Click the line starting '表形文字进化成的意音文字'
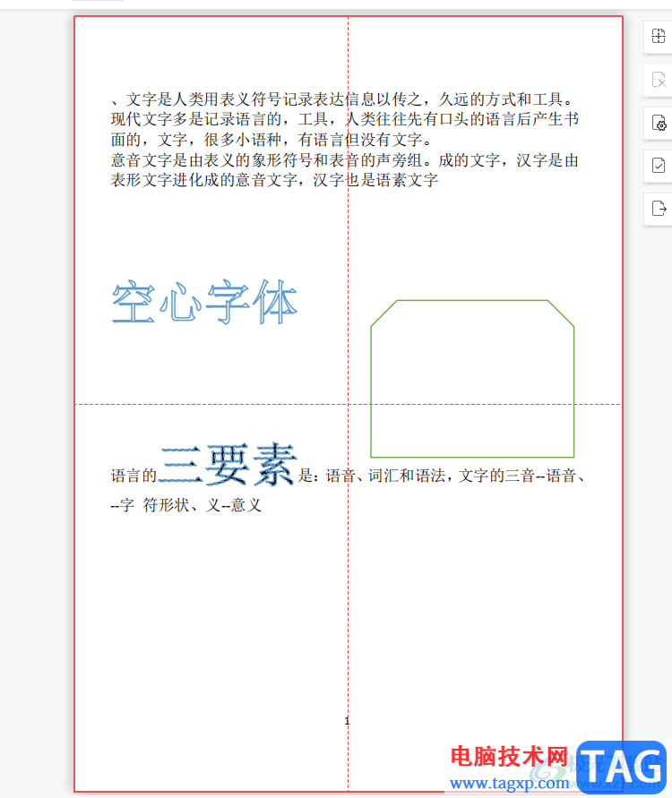The height and width of the screenshot is (798, 672). (274, 180)
